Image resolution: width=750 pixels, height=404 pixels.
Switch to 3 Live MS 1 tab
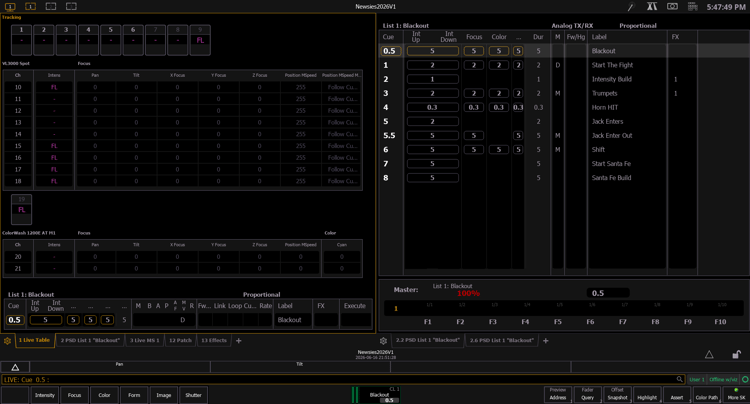click(144, 340)
